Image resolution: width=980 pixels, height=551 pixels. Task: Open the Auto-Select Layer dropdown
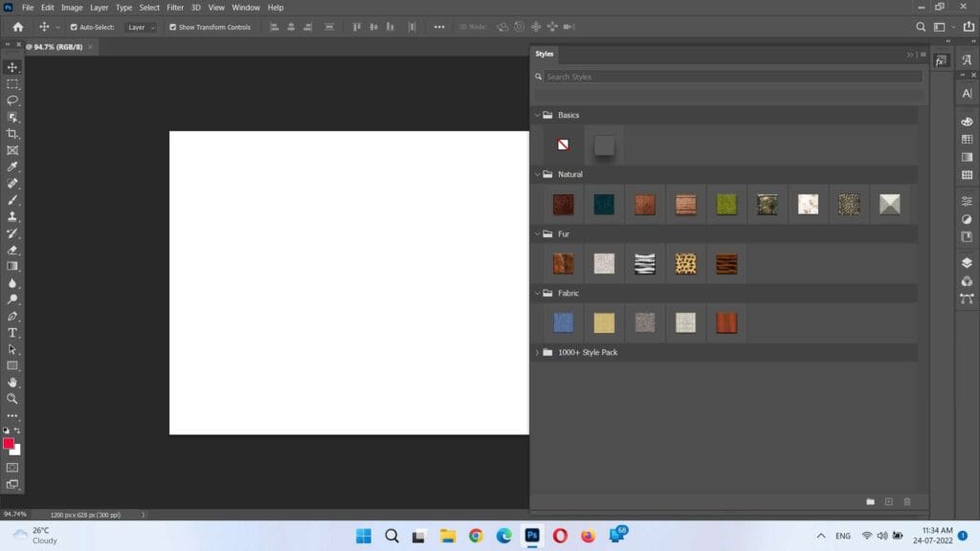click(x=141, y=27)
